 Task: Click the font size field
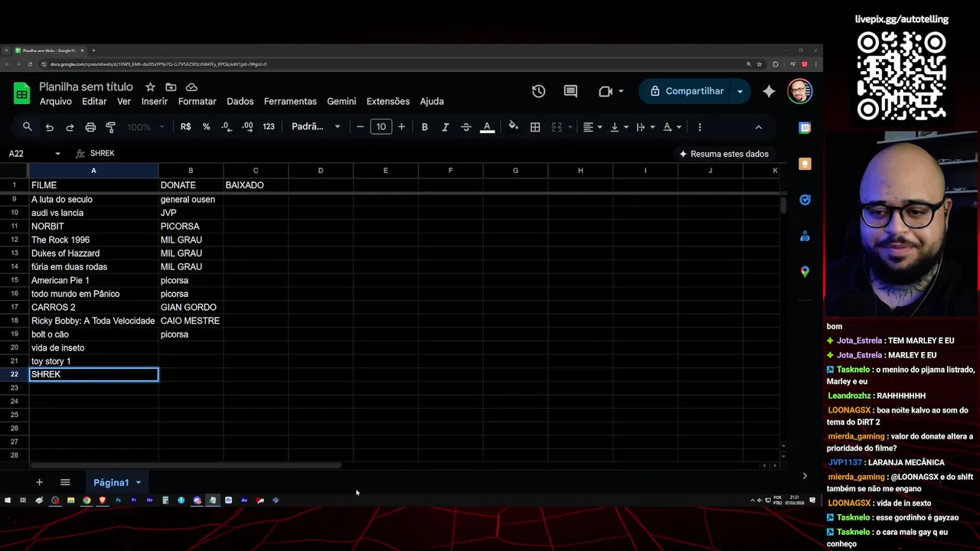(x=381, y=127)
